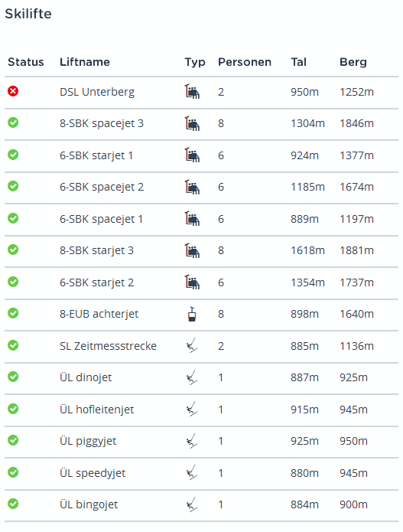
Task: Click the Liftname column header
Action: click(x=85, y=62)
